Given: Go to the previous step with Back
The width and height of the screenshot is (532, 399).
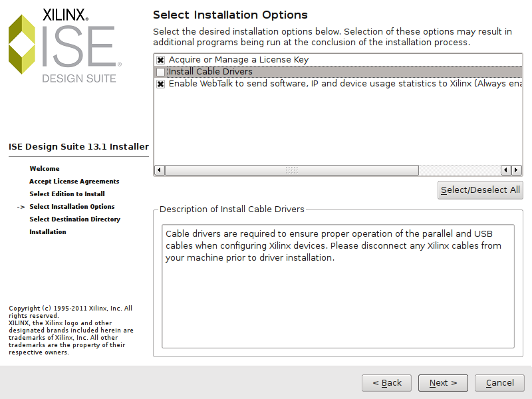Looking at the screenshot, I should [x=387, y=383].
